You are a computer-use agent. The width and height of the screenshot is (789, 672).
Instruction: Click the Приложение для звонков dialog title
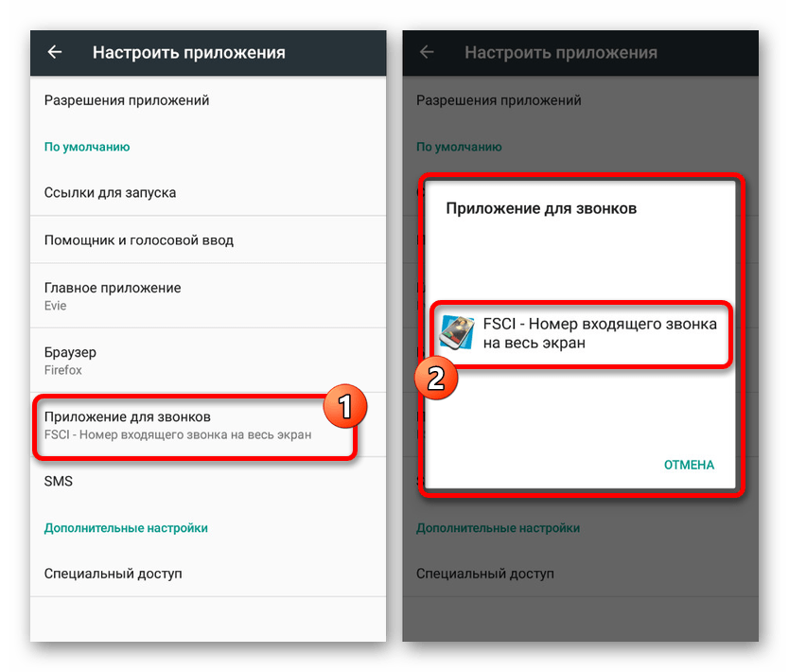[541, 208]
